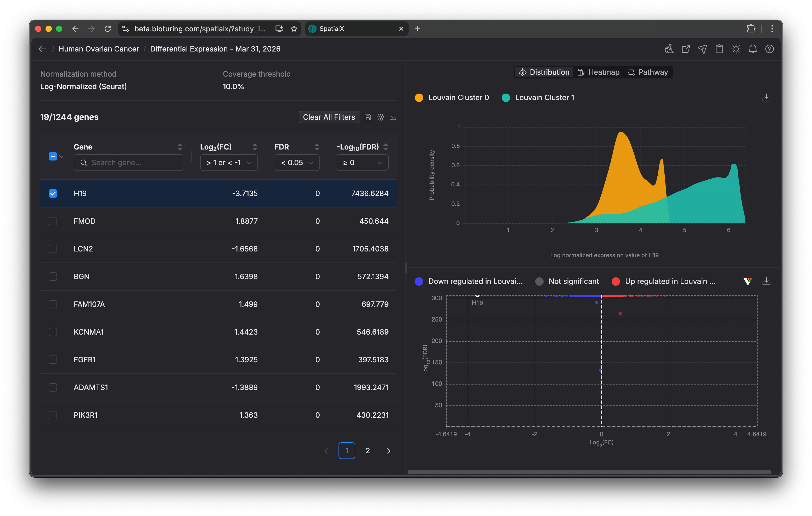Uncheck the H19 gene checkbox

[53, 193]
